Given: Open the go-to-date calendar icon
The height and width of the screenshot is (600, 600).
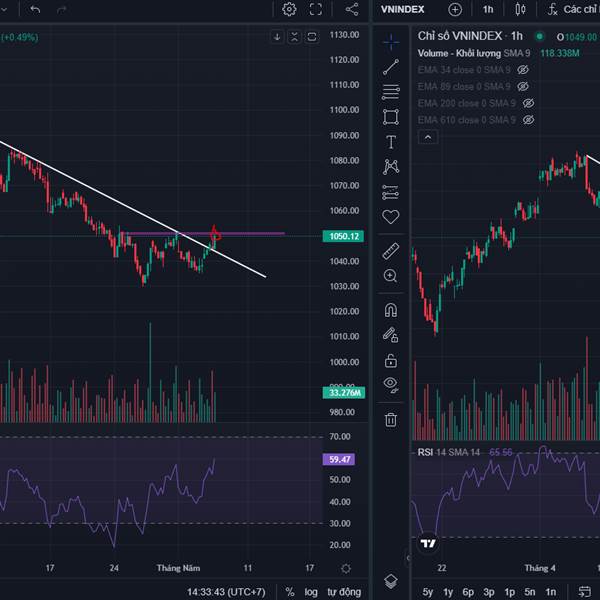Looking at the screenshot, I should [584, 592].
